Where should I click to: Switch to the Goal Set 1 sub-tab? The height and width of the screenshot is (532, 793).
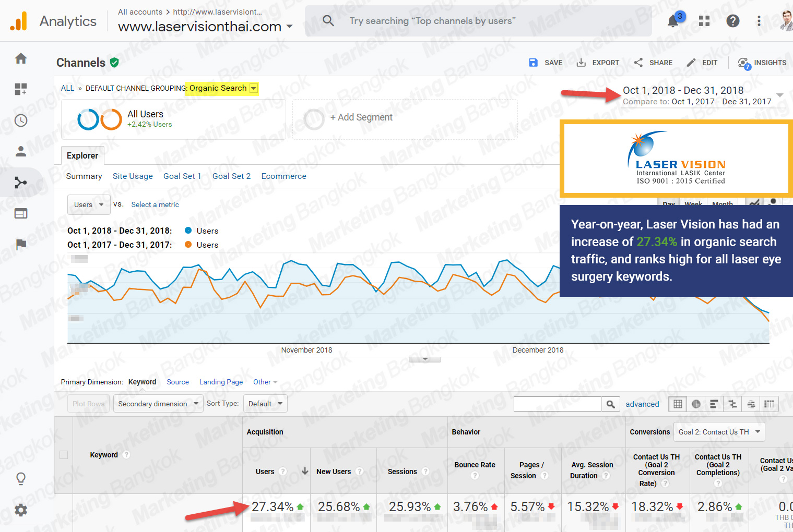pyautogui.click(x=182, y=176)
